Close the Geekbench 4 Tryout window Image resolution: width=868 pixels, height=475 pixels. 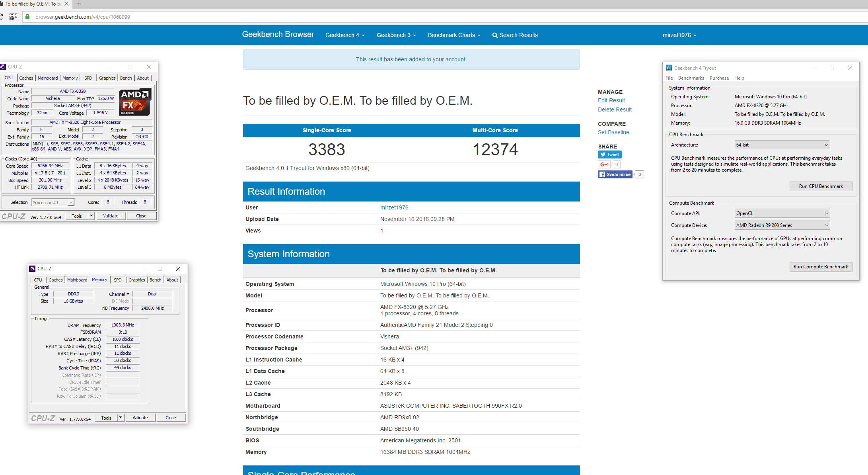(850, 68)
